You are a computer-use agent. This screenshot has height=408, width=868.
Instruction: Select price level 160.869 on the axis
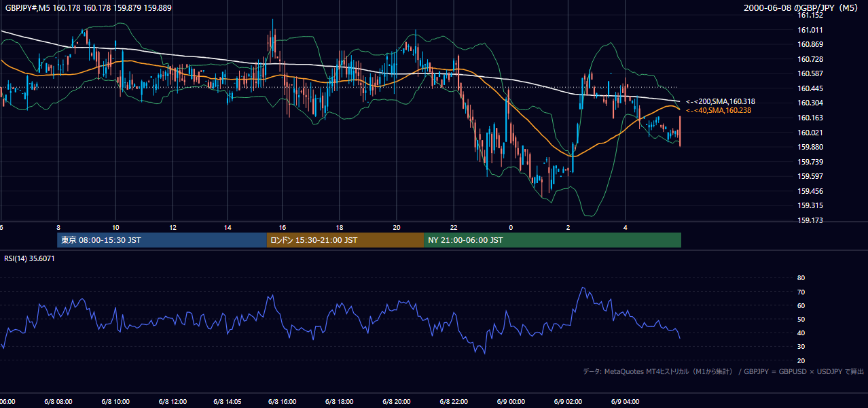tap(810, 44)
